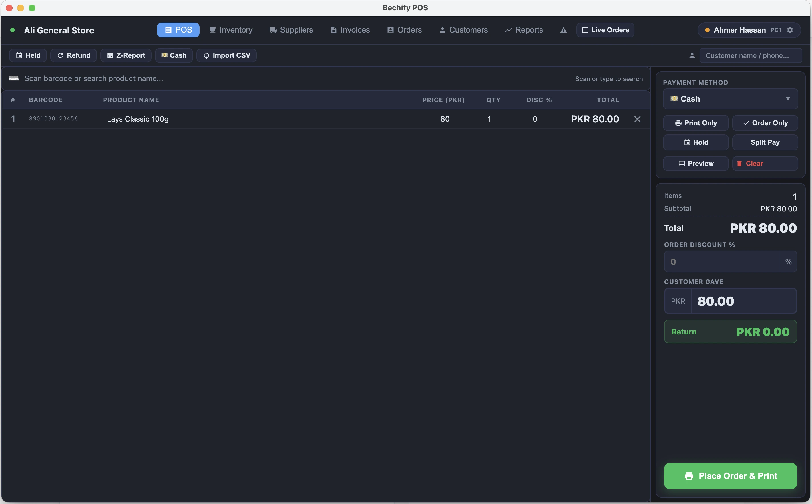This screenshot has height=504, width=812.
Task: Clear the cart
Action: [x=765, y=163]
